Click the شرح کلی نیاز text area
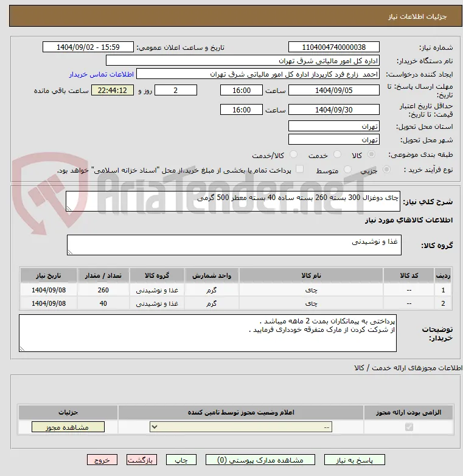 233,201
